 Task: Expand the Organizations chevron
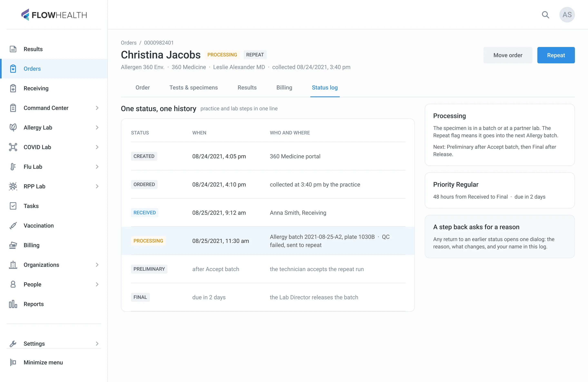97,265
